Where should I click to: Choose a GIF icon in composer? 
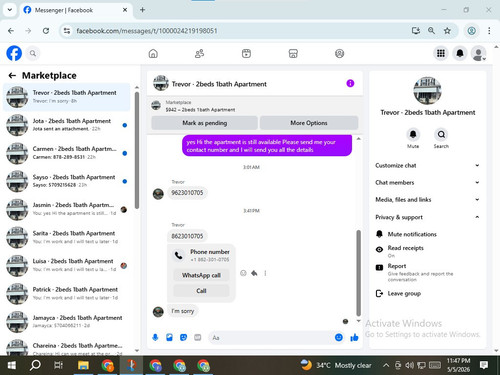[x=198, y=338]
